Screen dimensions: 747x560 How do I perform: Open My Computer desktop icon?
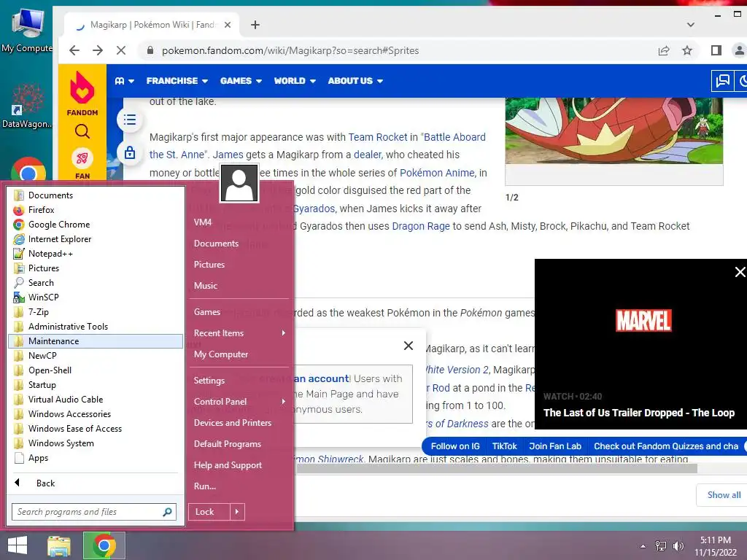click(27, 31)
